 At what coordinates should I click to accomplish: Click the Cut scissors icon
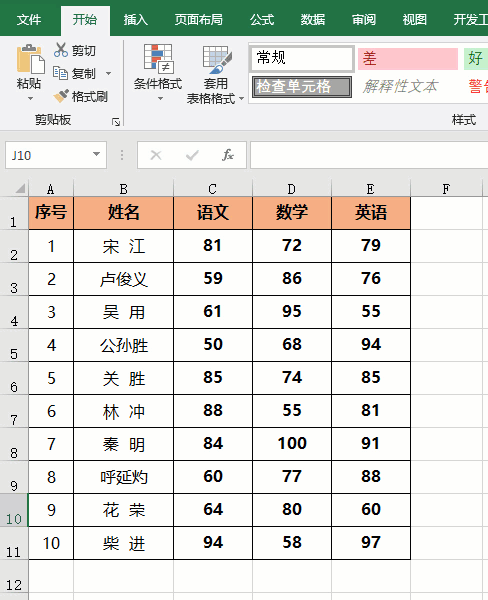click(x=61, y=50)
